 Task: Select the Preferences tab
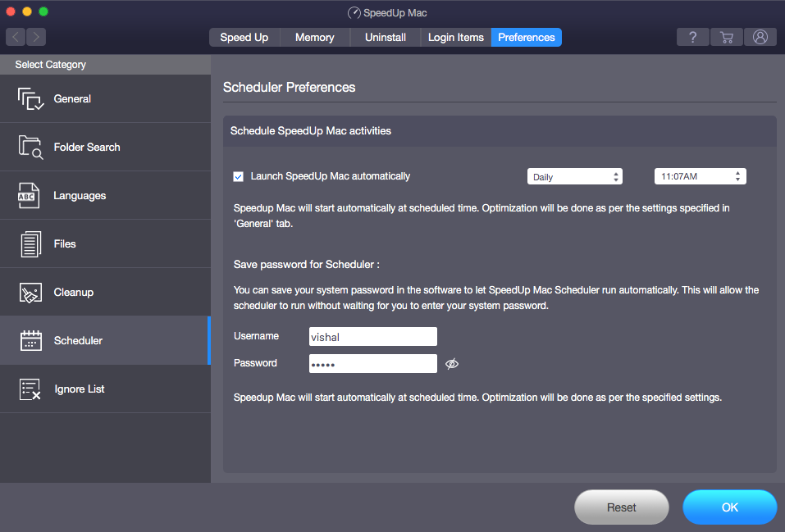point(526,38)
